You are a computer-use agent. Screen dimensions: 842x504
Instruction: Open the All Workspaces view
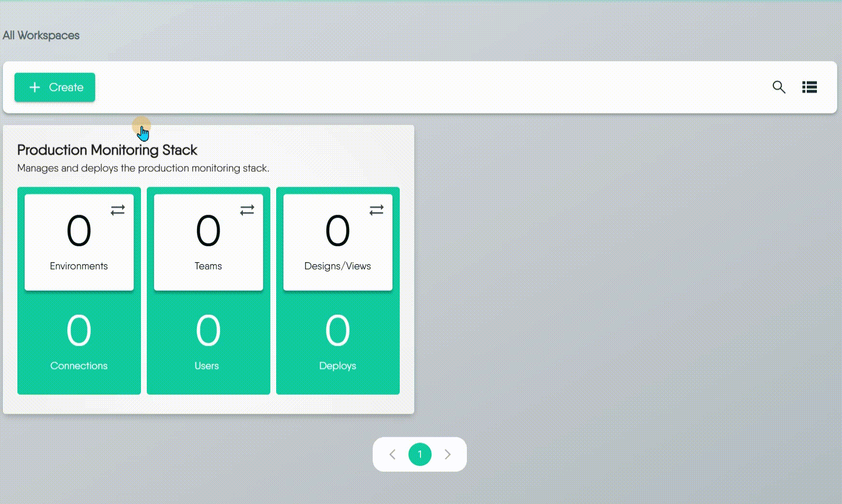click(41, 35)
